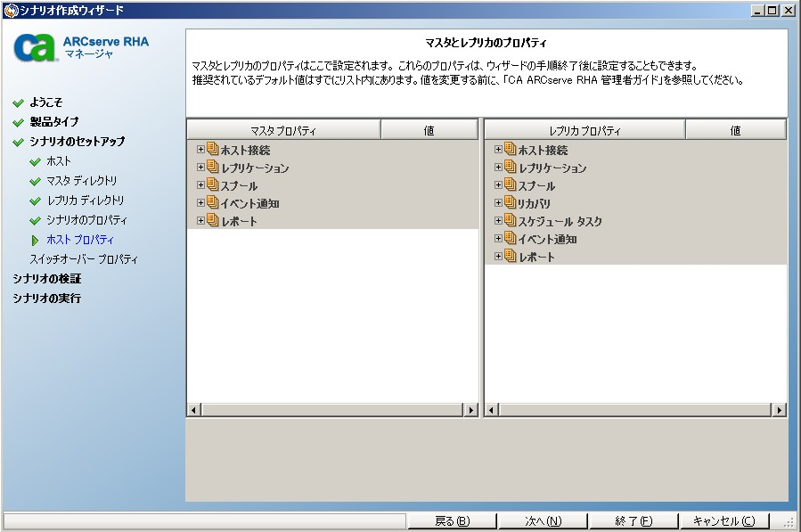Expand イベント通知 in master properties

click(200, 203)
